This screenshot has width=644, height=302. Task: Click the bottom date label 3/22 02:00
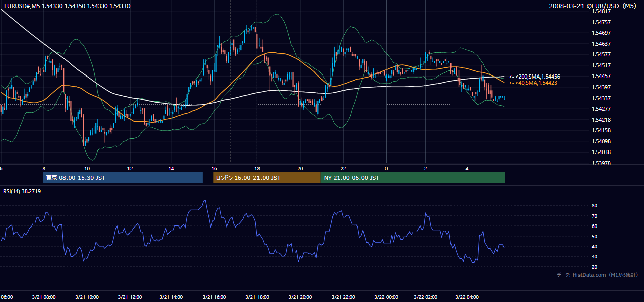coord(425,297)
